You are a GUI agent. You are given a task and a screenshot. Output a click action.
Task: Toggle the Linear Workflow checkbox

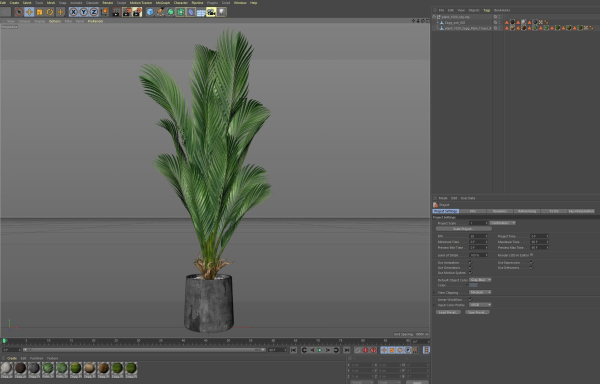click(x=470, y=299)
